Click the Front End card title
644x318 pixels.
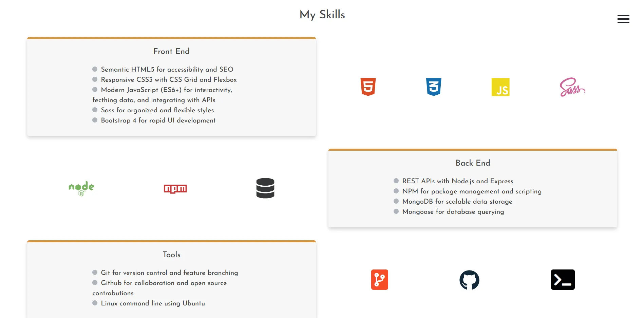click(x=171, y=51)
